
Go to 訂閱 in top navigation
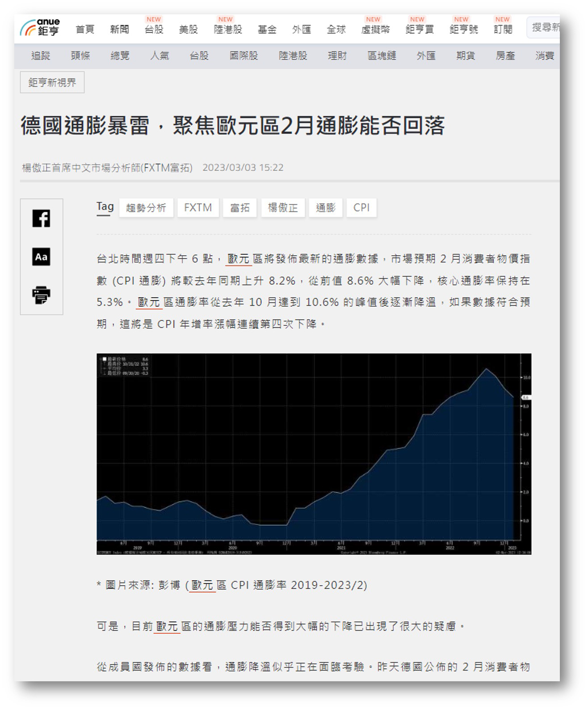point(503,30)
